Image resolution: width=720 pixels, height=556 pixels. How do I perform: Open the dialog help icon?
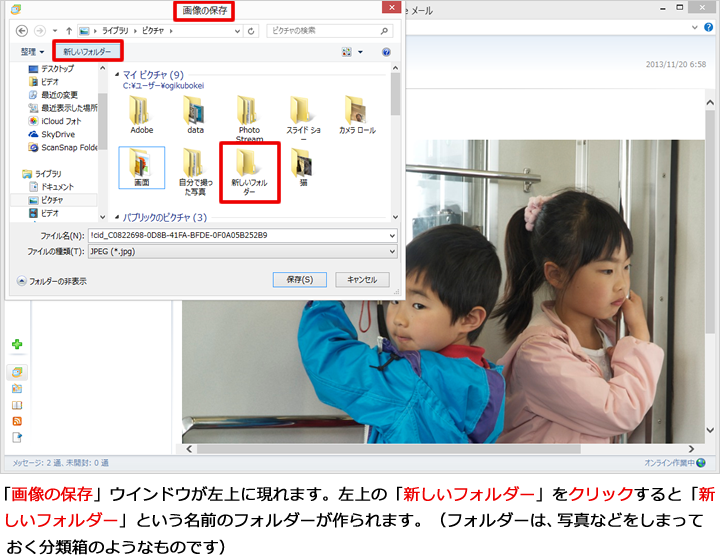(x=386, y=52)
